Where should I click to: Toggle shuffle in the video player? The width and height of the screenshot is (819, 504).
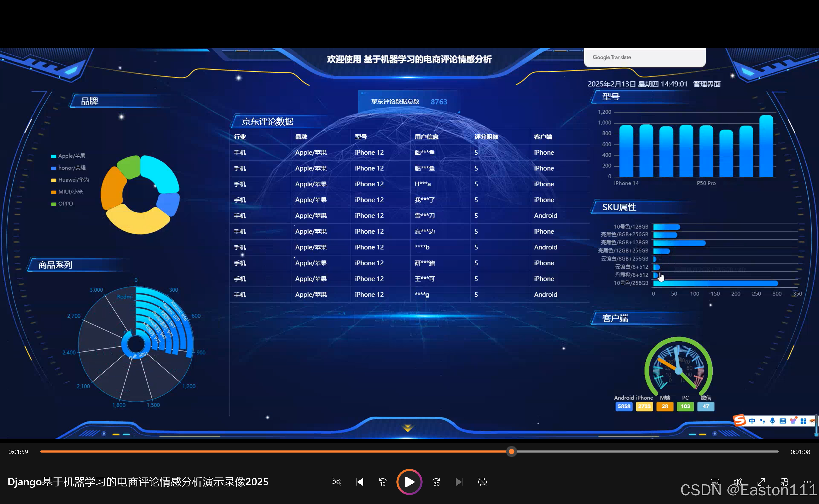(336, 482)
